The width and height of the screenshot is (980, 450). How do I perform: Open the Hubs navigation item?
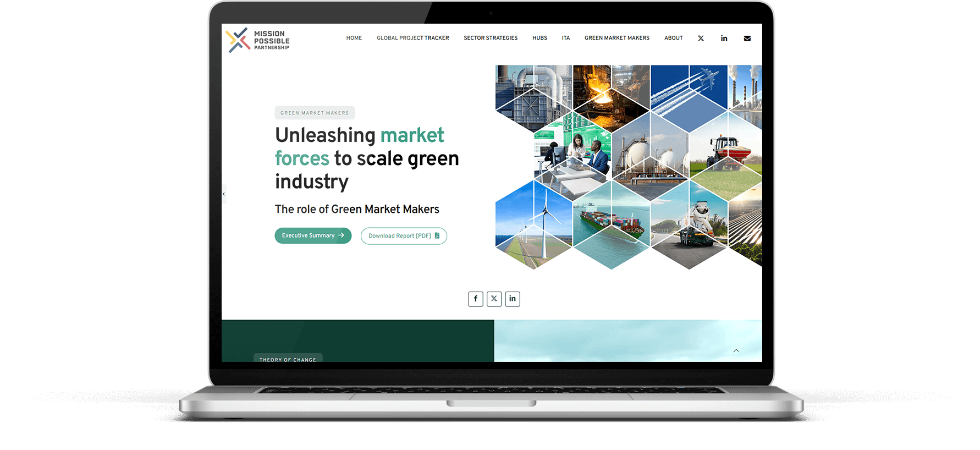[539, 38]
